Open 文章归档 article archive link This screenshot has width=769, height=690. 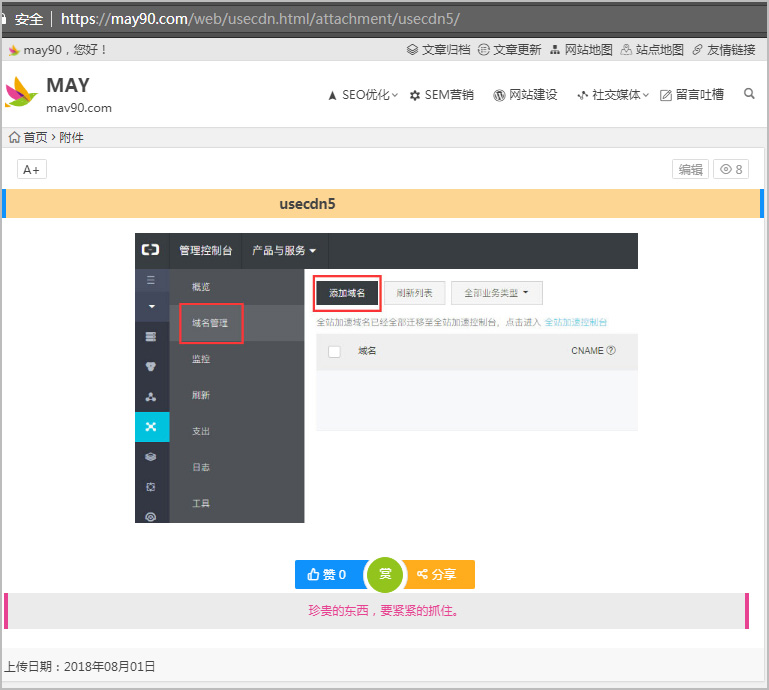[x=438, y=49]
